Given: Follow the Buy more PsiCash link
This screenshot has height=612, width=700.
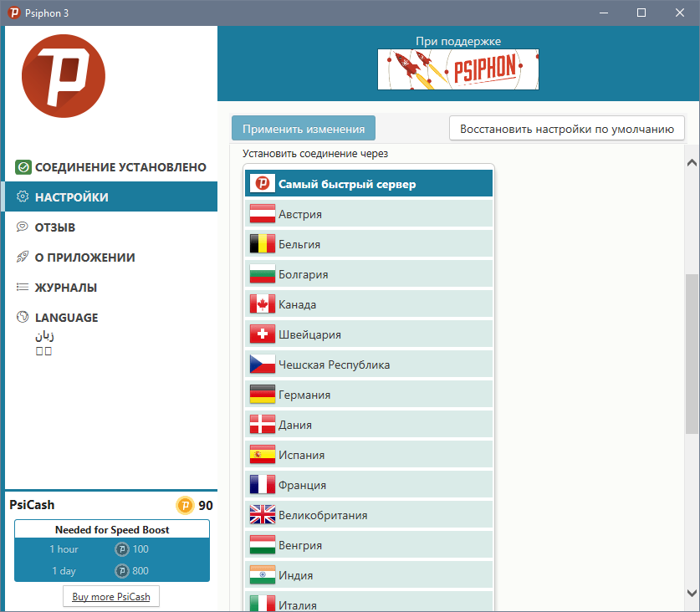Looking at the screenshot, I should click(111, 597).
